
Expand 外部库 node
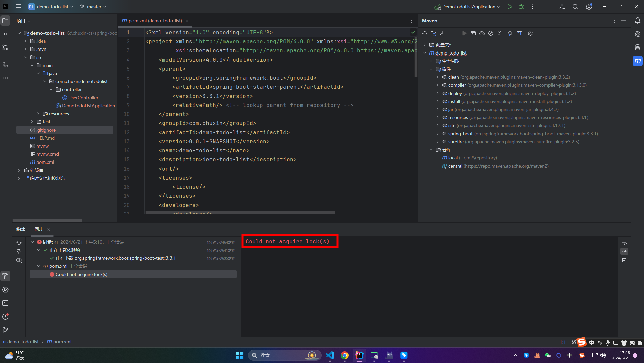pos(19,170)
